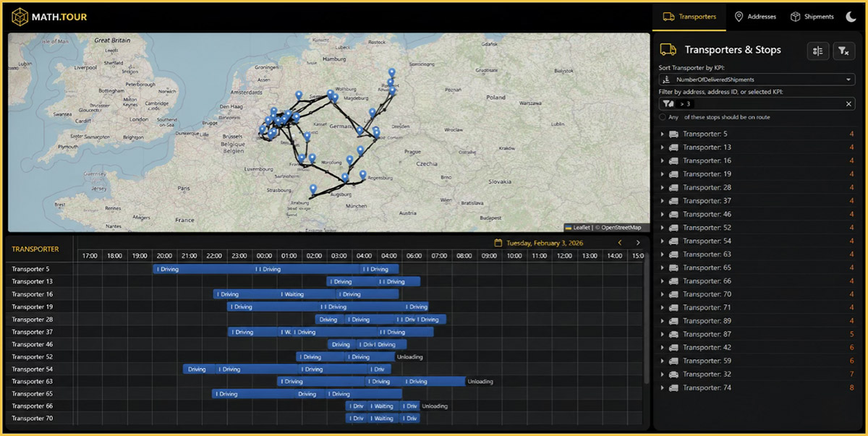Click the truck icon of Transporter: 59
This screenshot has width=868, height=436.
[673, 361]
